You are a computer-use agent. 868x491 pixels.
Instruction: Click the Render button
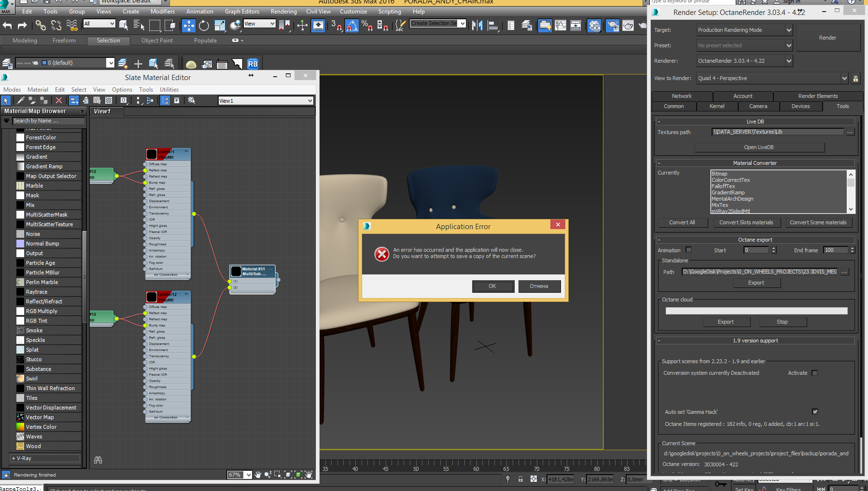pyautogui.click(x=827, y=38)
